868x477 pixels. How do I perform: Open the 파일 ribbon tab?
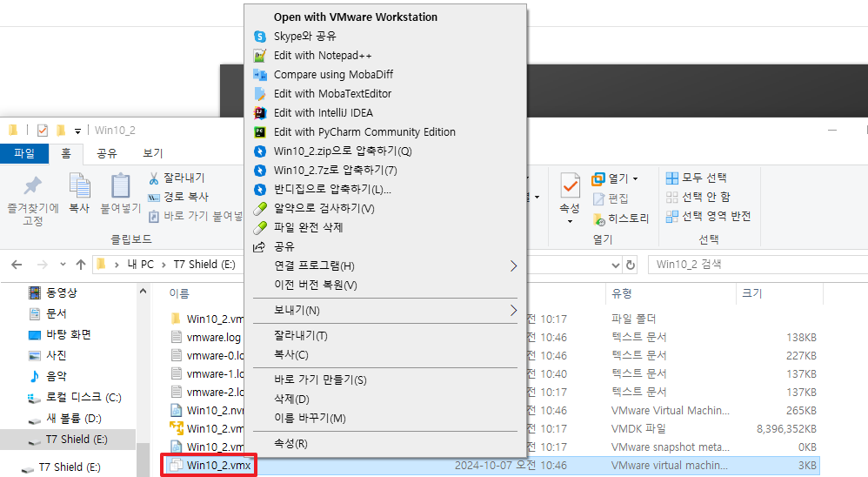(x=24, y=153)
